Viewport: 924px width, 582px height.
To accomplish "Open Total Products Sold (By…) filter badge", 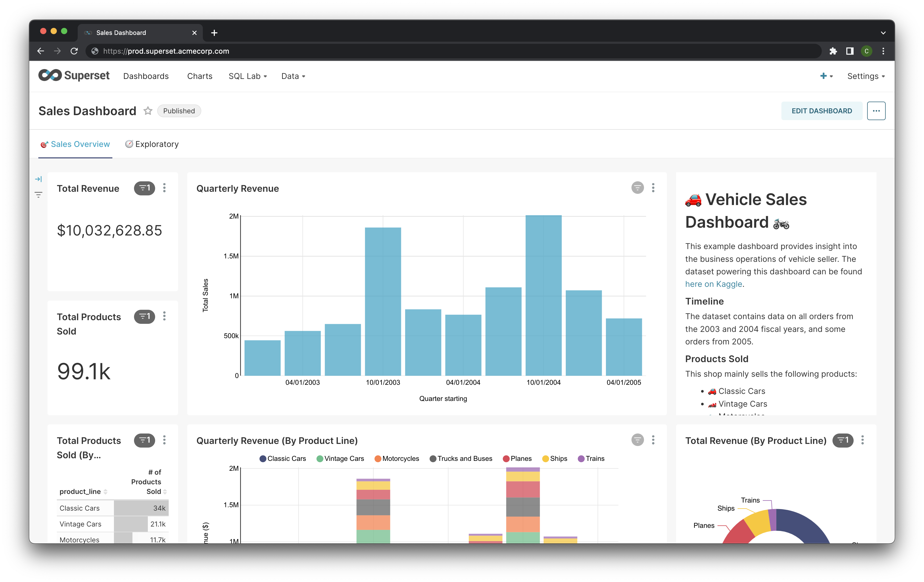I will tap(144, 440).
